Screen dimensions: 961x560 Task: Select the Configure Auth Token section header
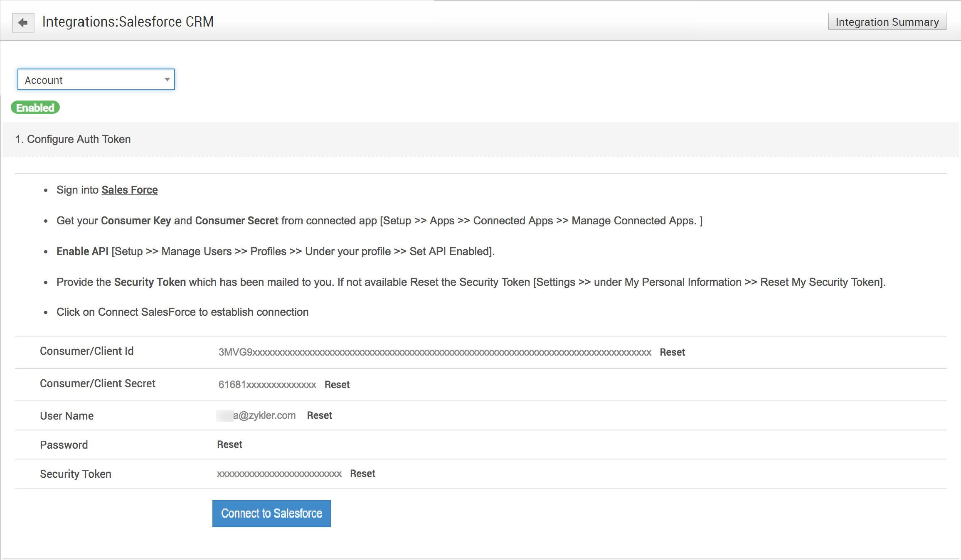point(73,139)
